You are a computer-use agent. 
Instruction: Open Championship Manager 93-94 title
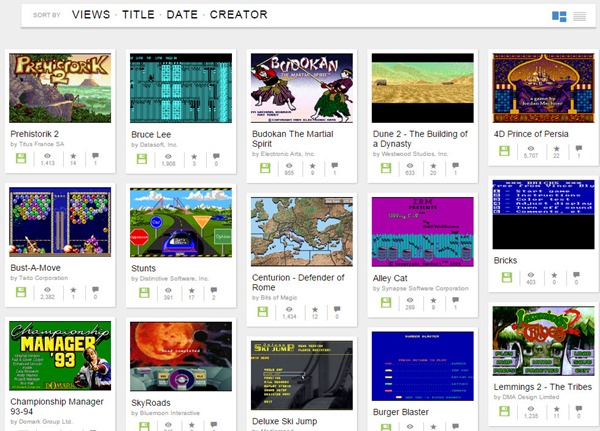pos(57,407)
